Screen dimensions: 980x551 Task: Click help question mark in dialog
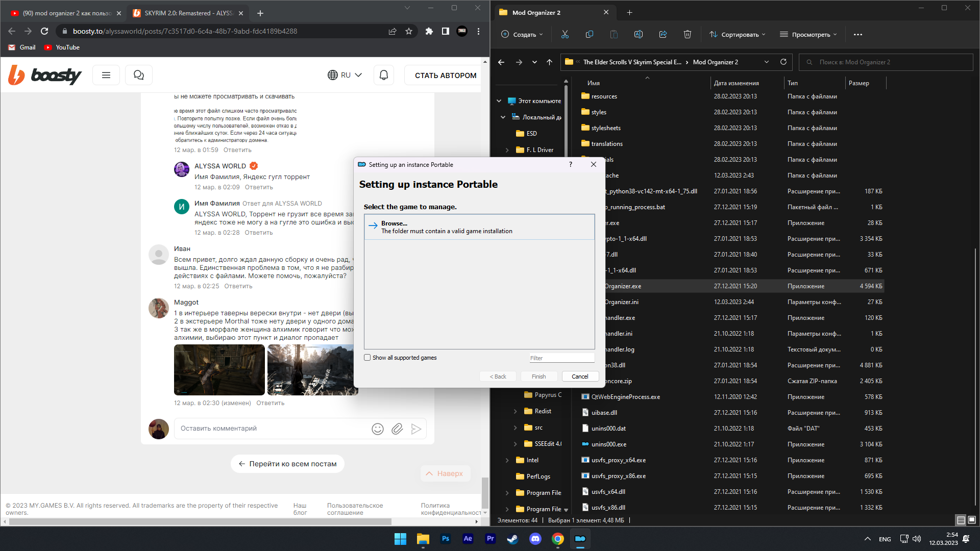pyautogui.click(x=570, y=164)
